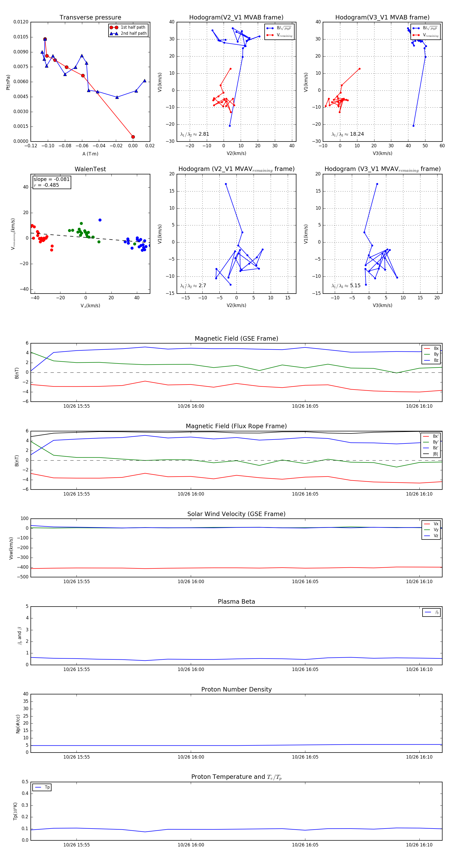This screenshot has height=868, width=473.
Task: Select the "|B|" flux rope legend entry
Action: click(x=431, y=454)
